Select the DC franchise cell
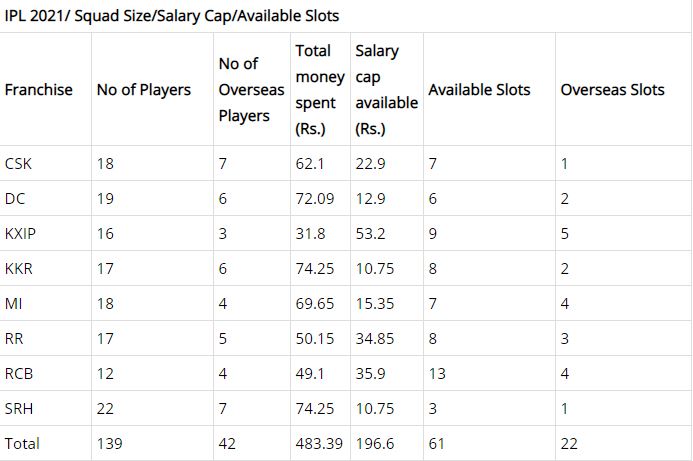This screenshot has height=461, width=693. (x=15, y=198)
